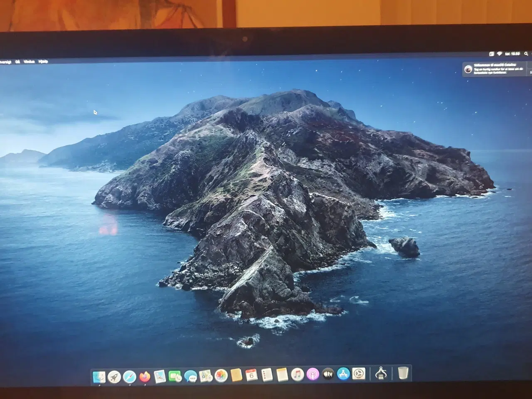This screenshot has height=399, width=532.
Task: Click the window-layout status icon left of Wi-Fi
Action: click(x=491, y=54)
